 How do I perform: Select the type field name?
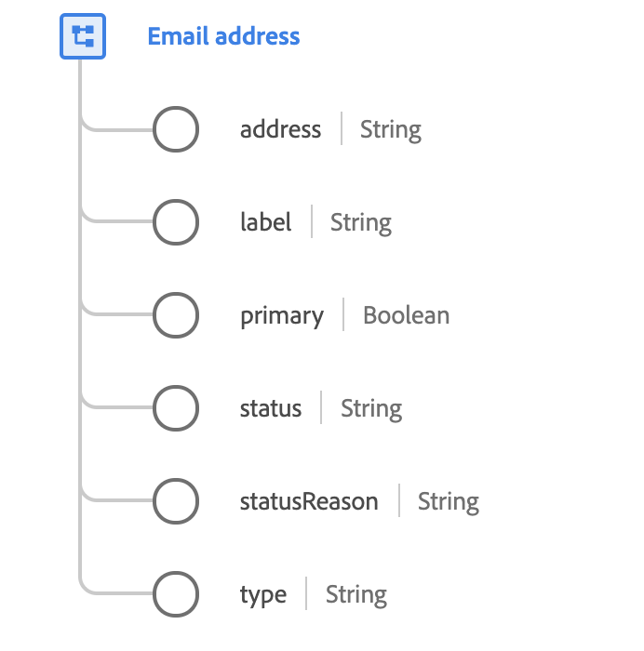pos(263,595)
